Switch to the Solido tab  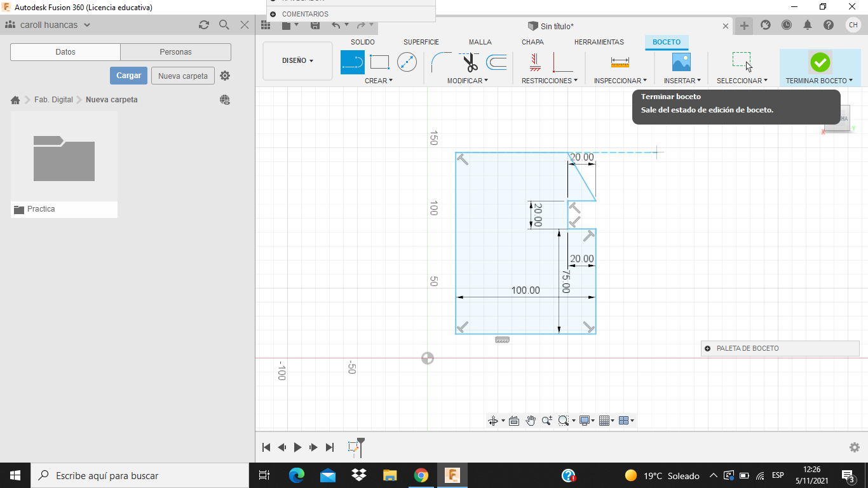[363, 42]
